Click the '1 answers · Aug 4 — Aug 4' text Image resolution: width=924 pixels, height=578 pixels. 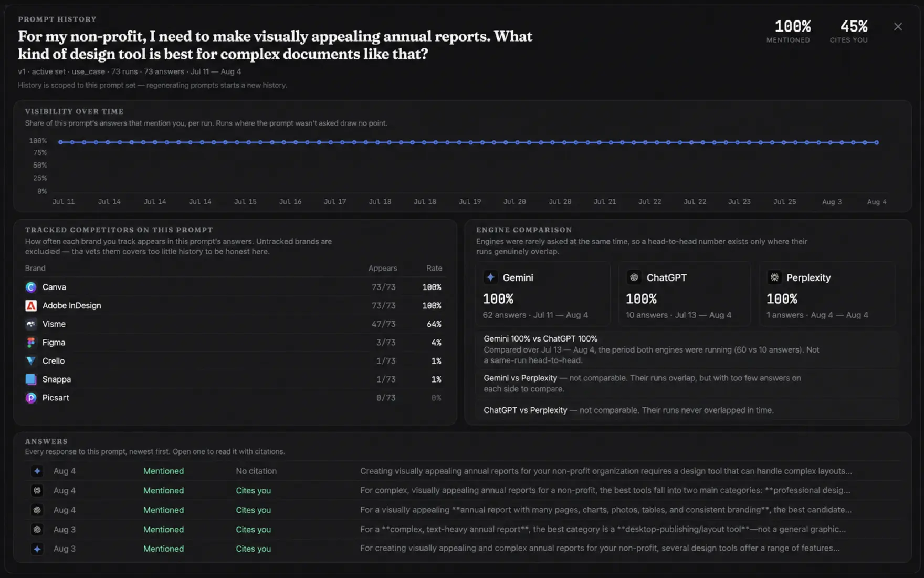pos(817,315)
